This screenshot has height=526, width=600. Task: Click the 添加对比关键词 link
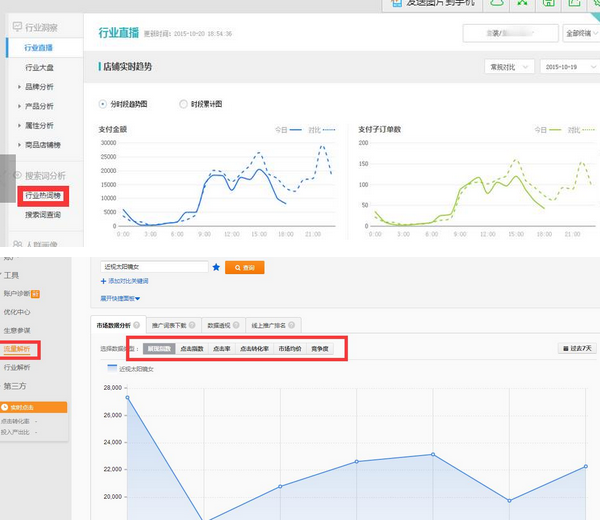[x=128, y=281]
